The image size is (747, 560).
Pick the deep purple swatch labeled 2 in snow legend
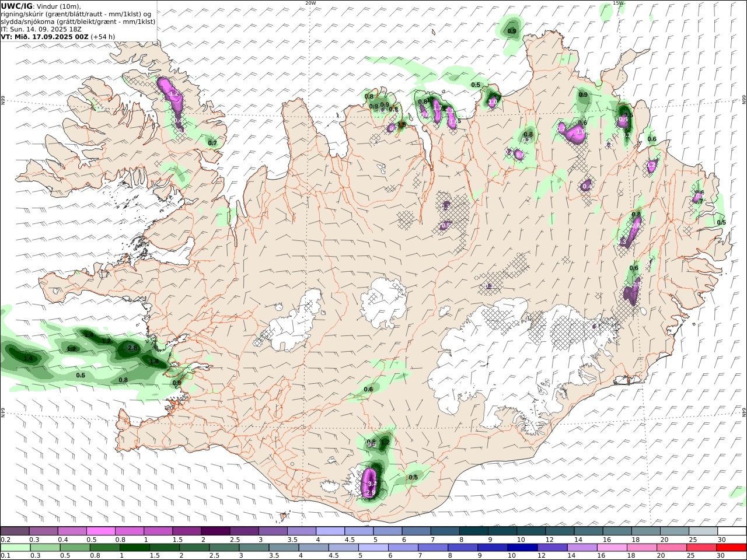point(215,531)
